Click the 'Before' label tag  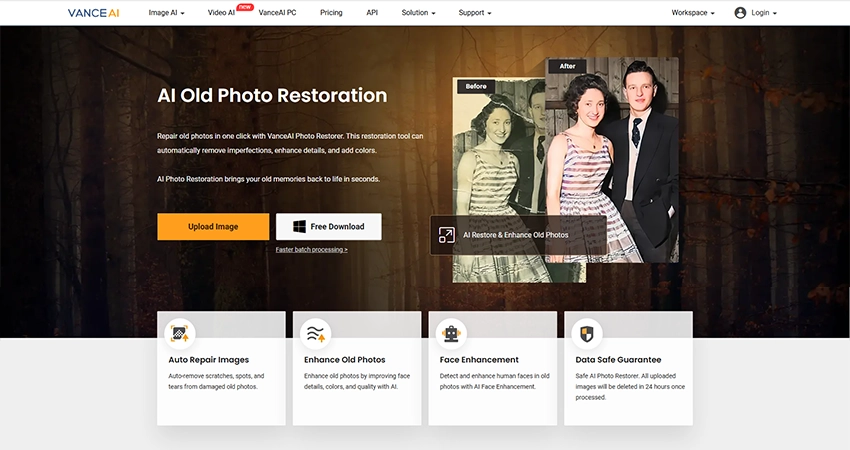476,86
